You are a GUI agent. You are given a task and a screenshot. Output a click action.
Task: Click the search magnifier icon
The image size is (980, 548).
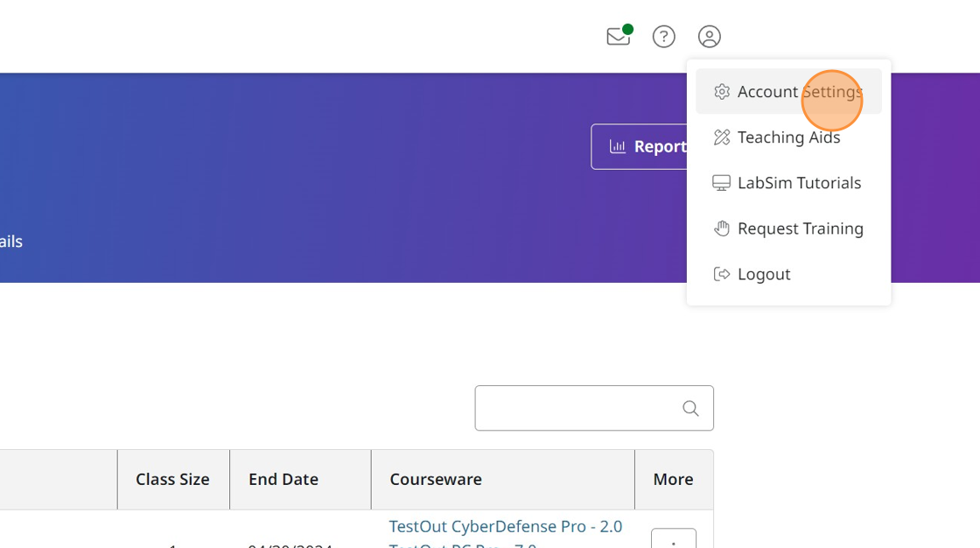pyautogui.click(x=690, y=408)
